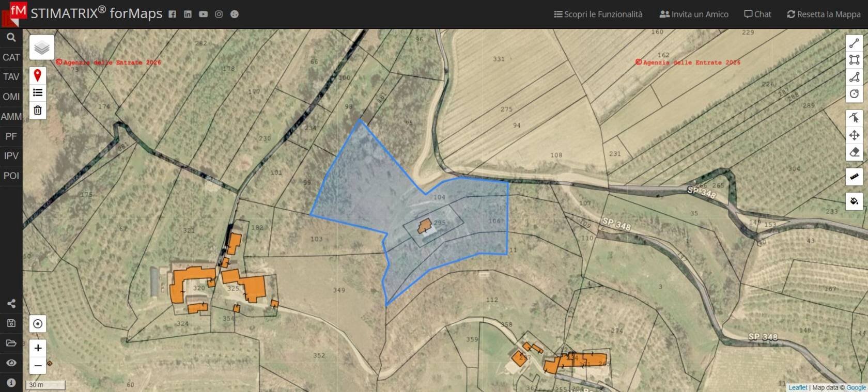This screenshot has height=392, width=868.
Task: Open the map layers selector
Action: 42,48
